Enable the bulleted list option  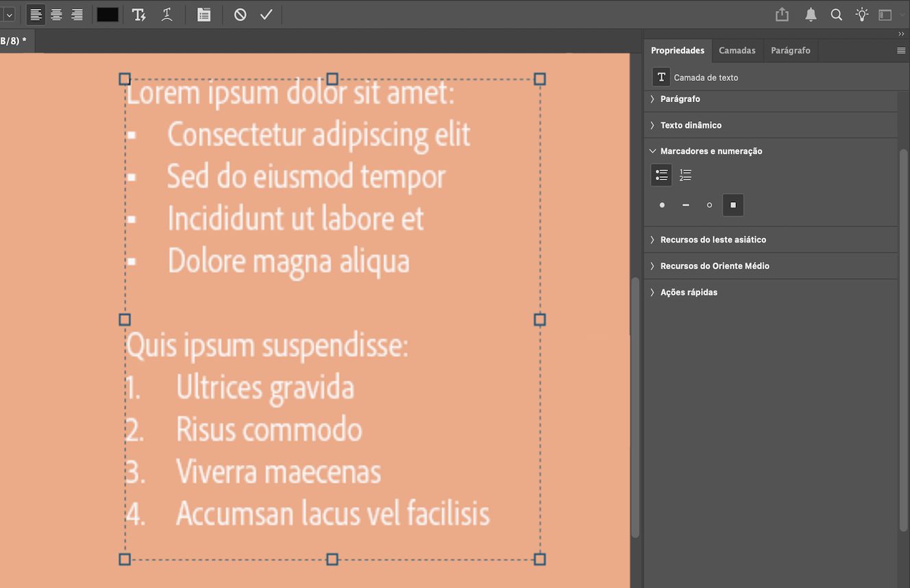click(x=661, y=175)
